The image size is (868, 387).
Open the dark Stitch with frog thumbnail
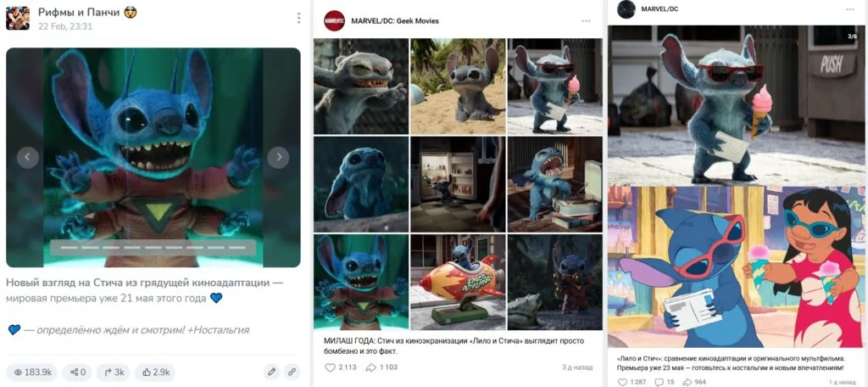(554, 283)
